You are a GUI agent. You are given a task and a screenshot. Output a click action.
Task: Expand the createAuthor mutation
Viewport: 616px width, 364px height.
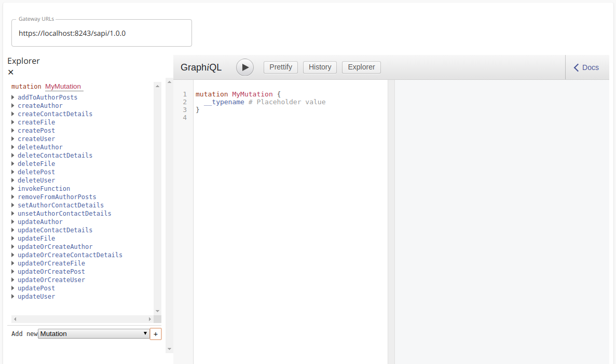[12, 105]
